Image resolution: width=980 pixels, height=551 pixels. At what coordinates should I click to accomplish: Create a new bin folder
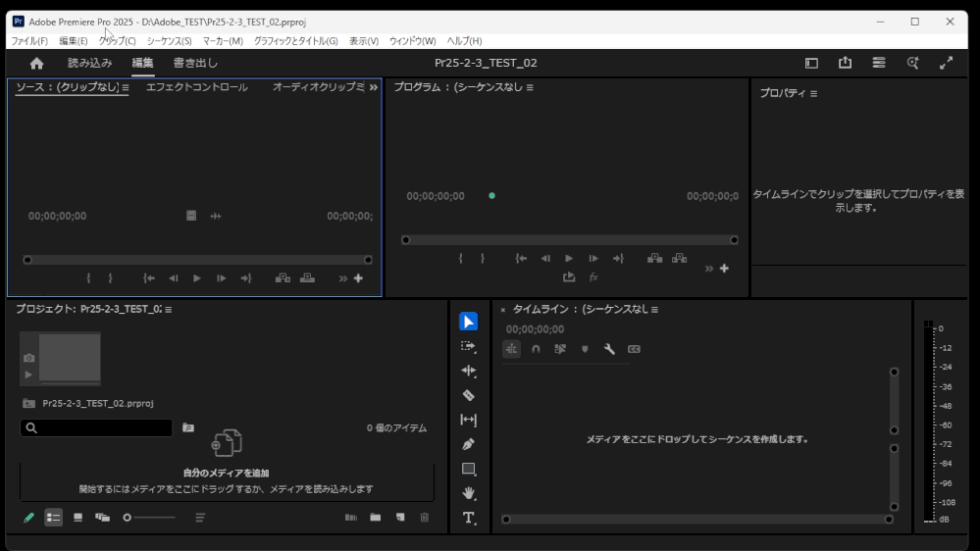(x=375, y=518)
